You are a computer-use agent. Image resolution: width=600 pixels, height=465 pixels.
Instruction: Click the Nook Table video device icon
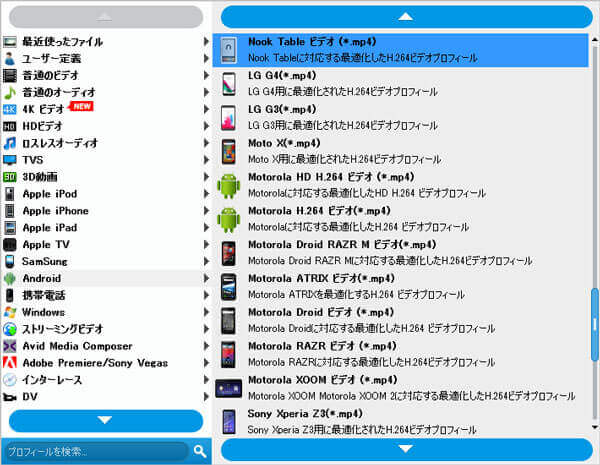229,50
